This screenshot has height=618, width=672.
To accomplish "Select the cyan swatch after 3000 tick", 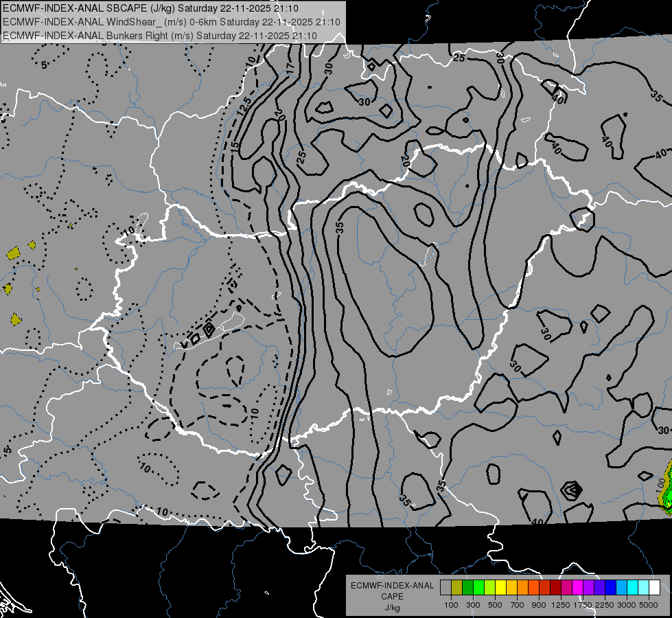I will (633, 587).
